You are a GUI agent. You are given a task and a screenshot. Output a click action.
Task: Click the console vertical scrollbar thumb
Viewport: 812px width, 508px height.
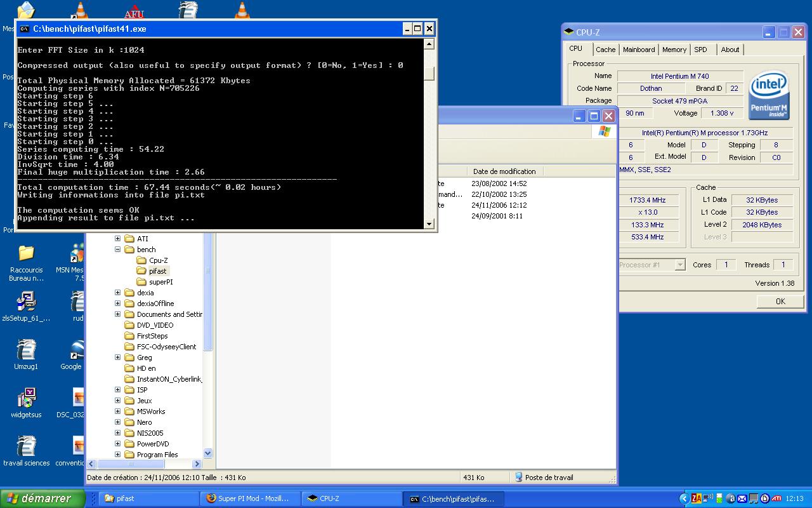429,74
